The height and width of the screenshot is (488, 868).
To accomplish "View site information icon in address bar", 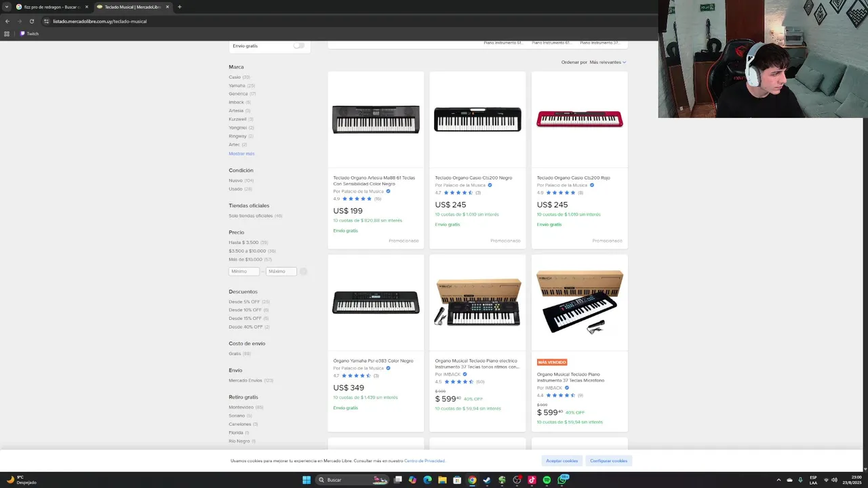I will (x=47, y=21).
